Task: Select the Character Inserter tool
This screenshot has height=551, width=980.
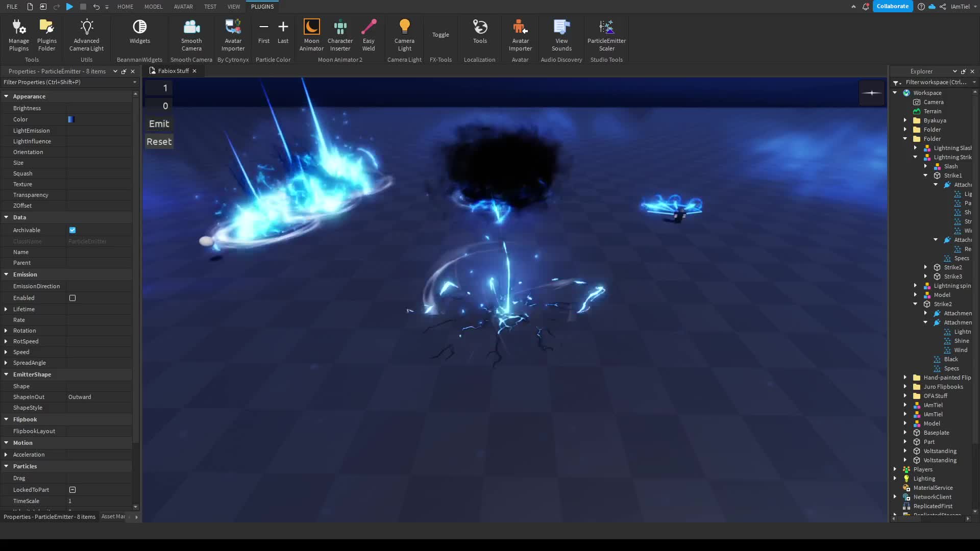Action: pos(340,34)
